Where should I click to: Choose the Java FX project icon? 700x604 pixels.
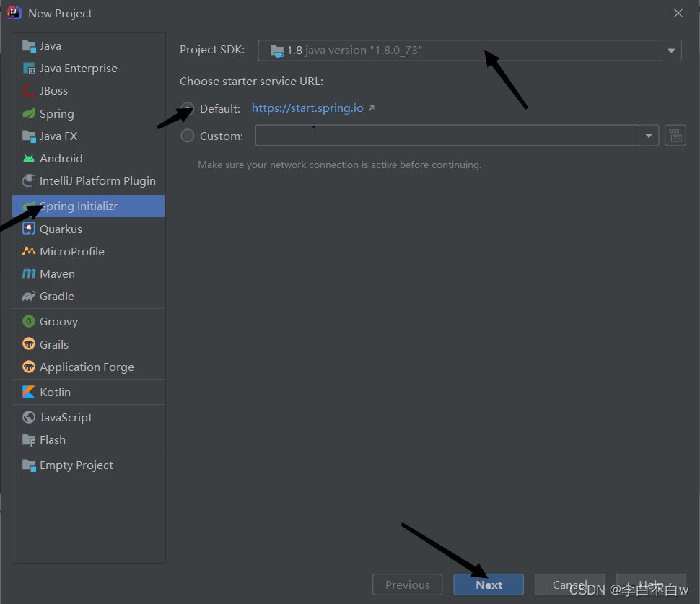pyautogui.click(x=29, y=136)
